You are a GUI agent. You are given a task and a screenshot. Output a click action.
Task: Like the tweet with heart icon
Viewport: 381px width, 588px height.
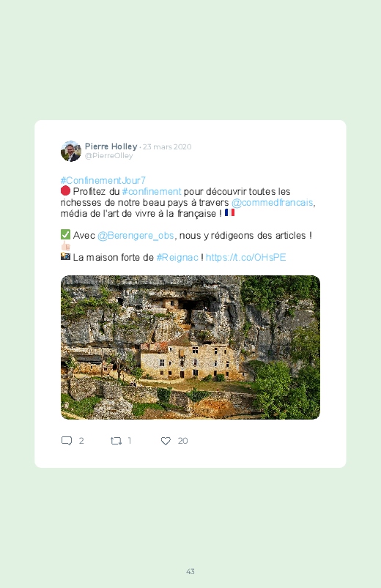(166, 441)
